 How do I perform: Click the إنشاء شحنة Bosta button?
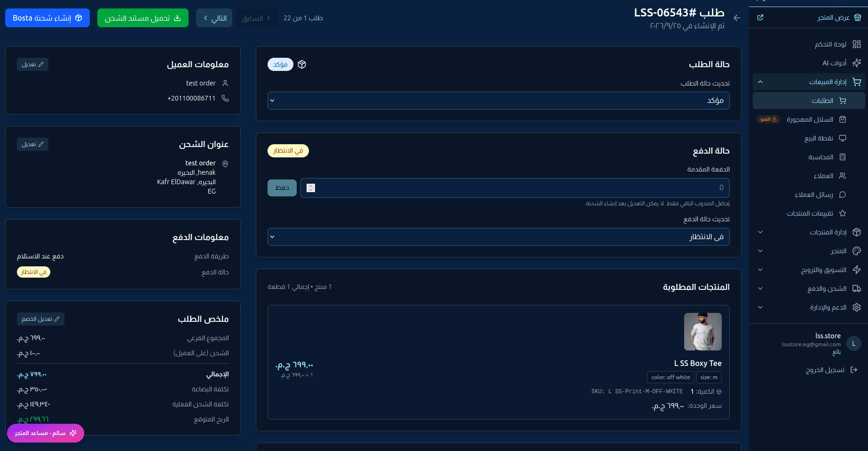pyautogui.click(x=47, y=18)
